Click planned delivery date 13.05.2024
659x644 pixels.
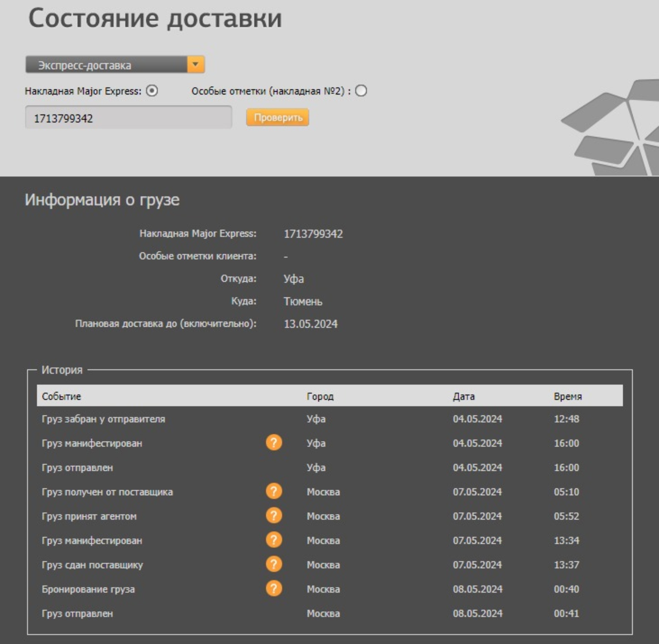pyautogui.click(x=311, y=324)
